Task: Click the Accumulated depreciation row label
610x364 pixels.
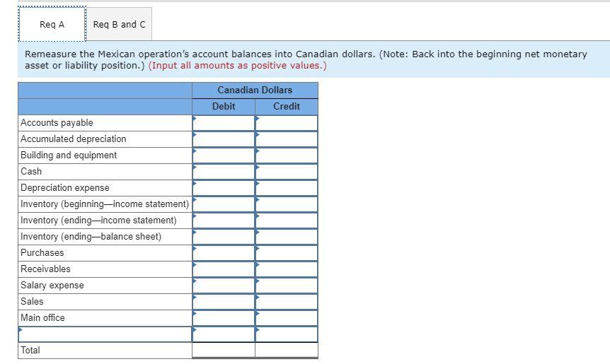Action: pos(74,139)
